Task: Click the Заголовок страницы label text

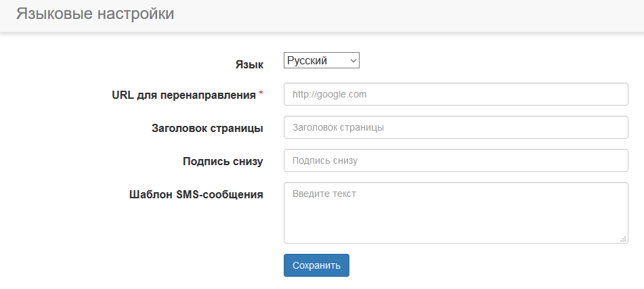Action: pyautogui.click(x=207, y=128)
